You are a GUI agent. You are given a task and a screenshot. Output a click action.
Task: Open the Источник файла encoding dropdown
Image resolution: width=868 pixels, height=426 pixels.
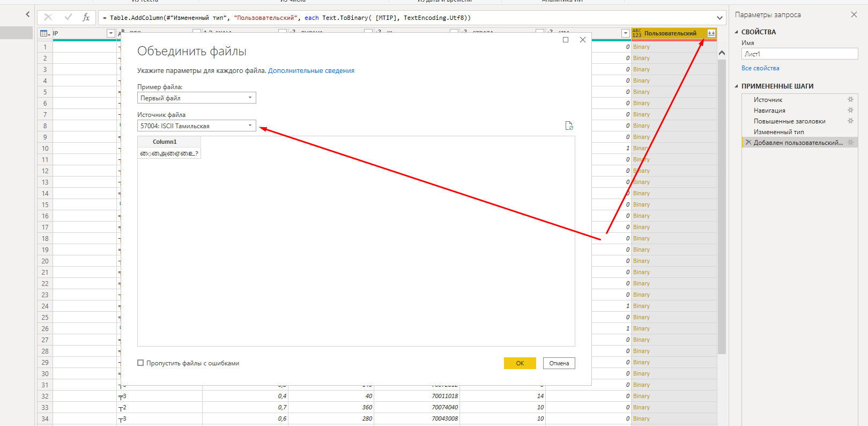point(197,126)
